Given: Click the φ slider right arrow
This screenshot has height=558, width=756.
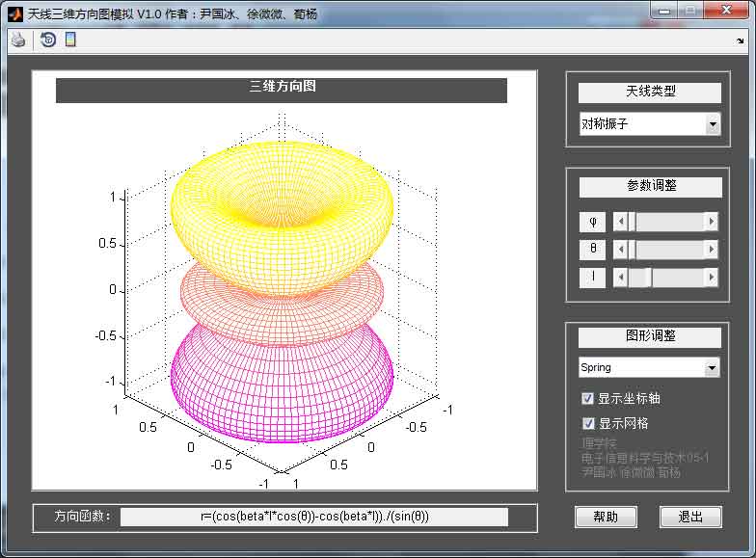Looking at the screenshot, I should point(712,222).
